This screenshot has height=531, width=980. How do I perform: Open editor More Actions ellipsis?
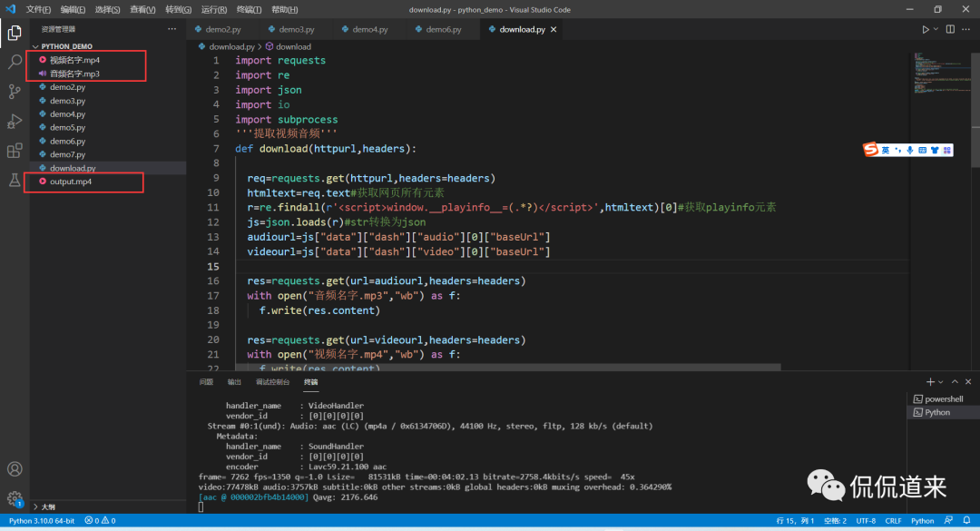coord(966,29)
